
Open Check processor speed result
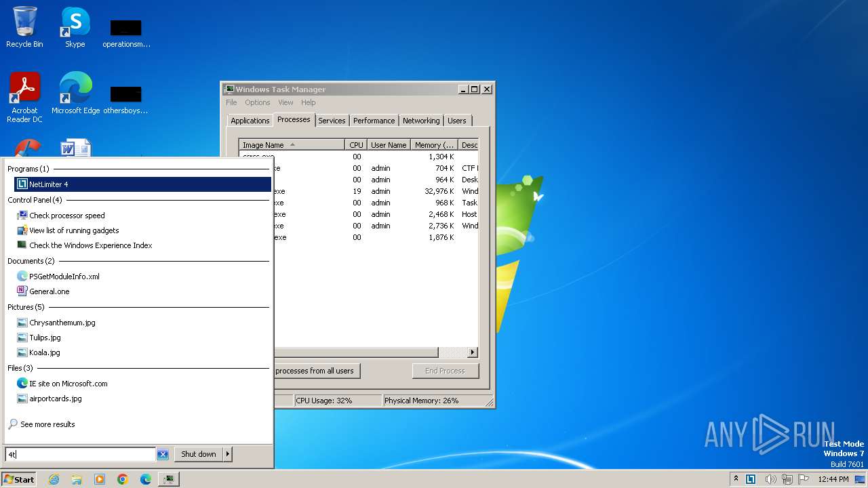pyautogui.click(x=67, y=216)
